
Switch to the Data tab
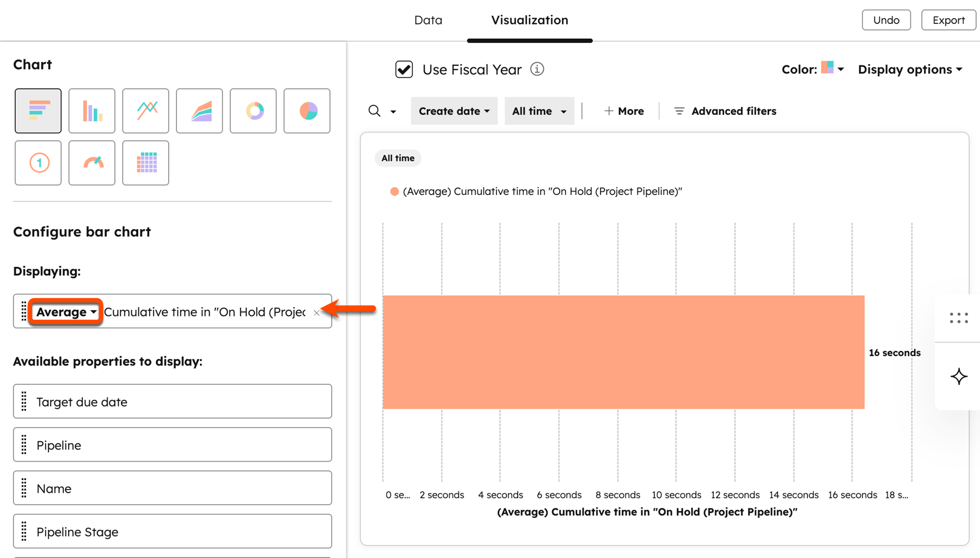click(x=428, y=20)
